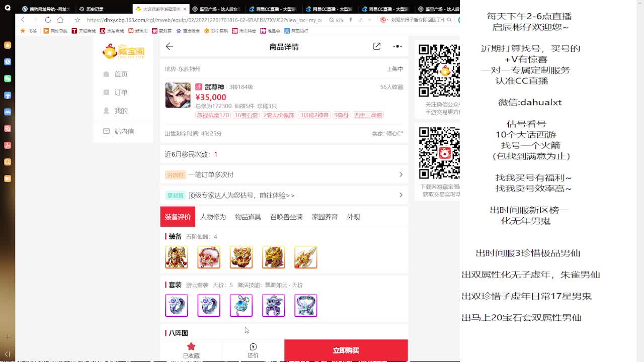
Task: Open the 唯品会 bookmark
Action: click(270, 31)
